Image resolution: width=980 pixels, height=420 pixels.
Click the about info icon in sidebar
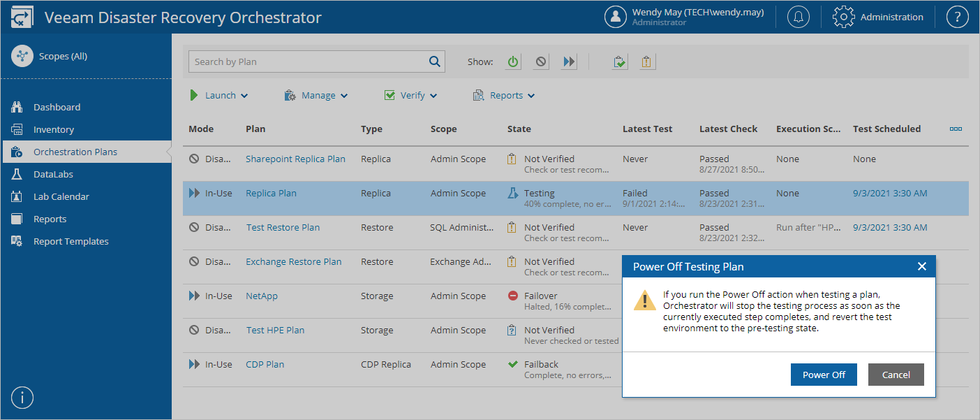pyautogui.click(x=22, y=398)
